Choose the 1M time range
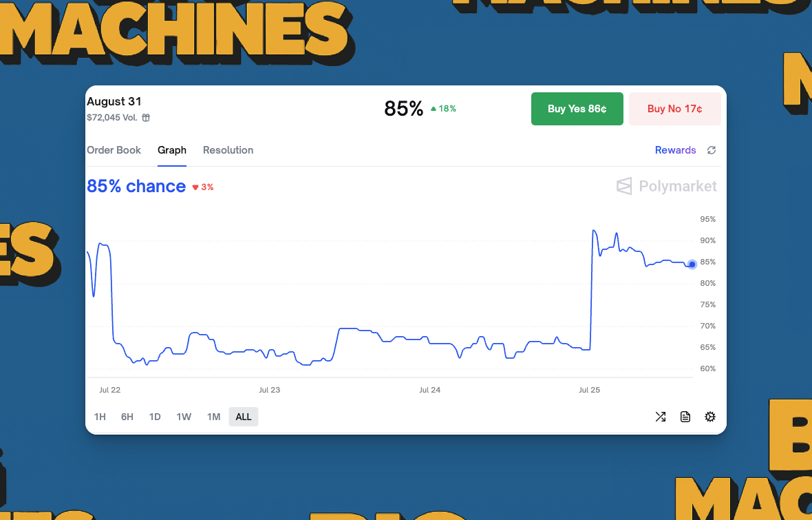 [213, 417]
